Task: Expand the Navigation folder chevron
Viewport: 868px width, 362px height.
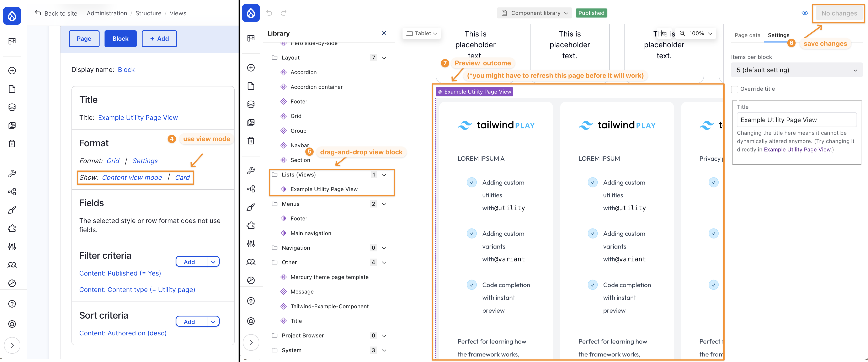Action: coord(384,248)
